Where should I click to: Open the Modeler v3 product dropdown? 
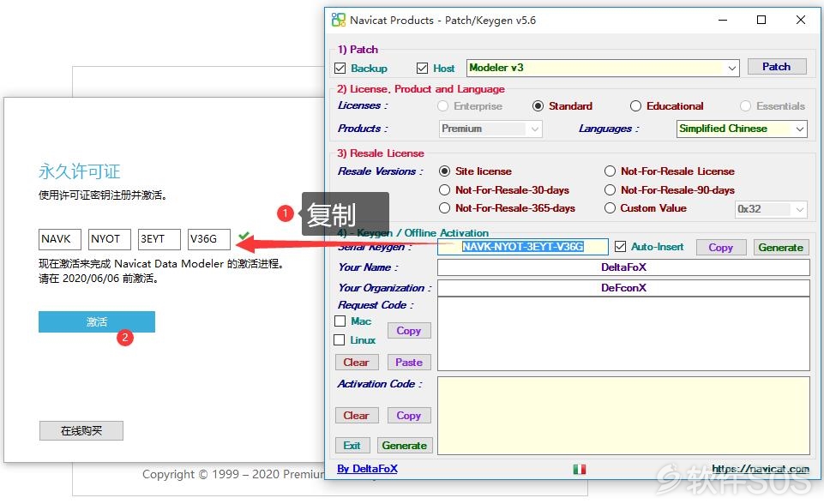[x=603, y=68]
